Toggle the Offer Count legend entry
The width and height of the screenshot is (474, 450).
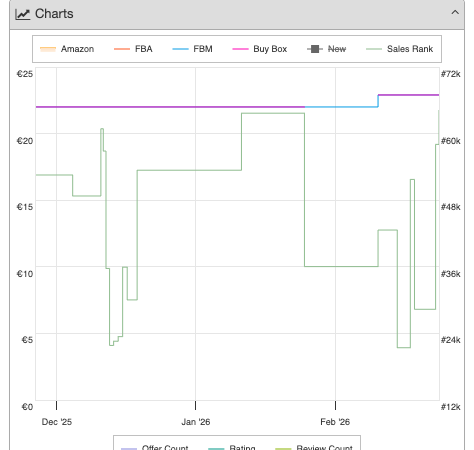(x=155, y=447)
